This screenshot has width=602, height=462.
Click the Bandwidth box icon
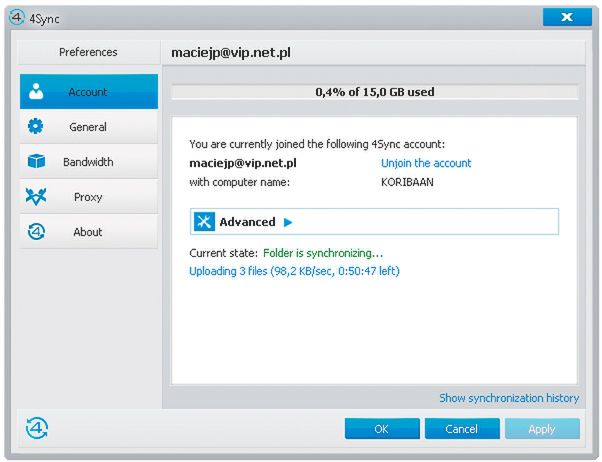click(x=36, y=161)
